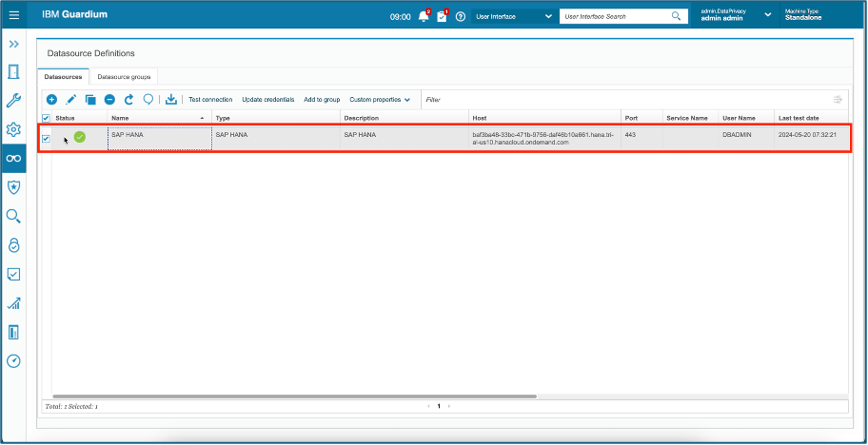Download datasources with export icon
The image size is (868, 445).
click(171, 100)
